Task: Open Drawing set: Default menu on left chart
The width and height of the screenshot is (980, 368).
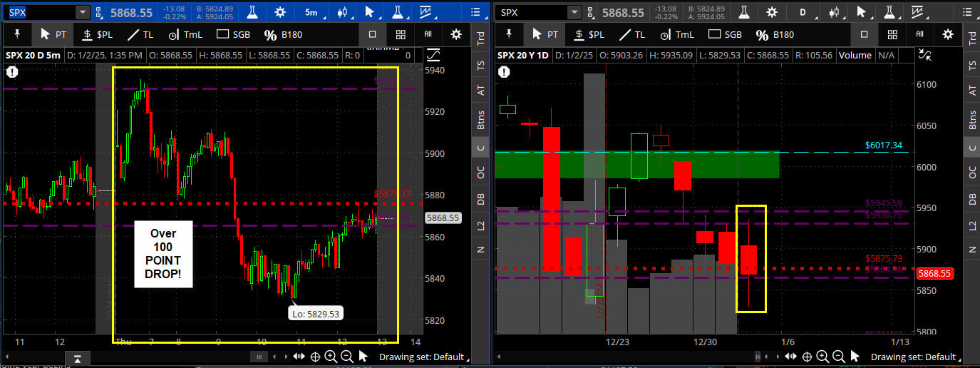Action: click(425, 357)
